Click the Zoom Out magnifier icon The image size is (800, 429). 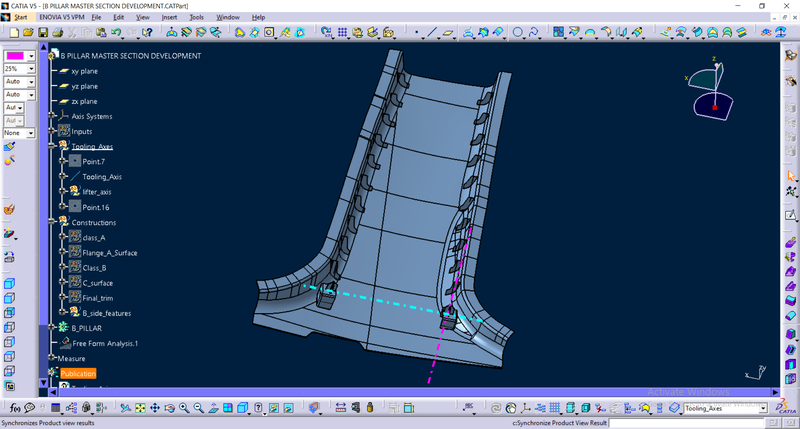[199, 408]
